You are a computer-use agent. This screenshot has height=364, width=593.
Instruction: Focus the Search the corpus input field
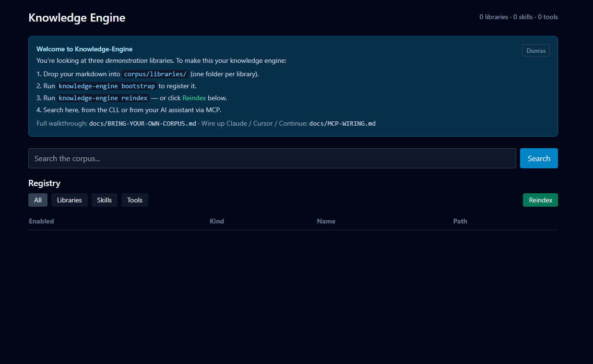(x=272, y=158)
